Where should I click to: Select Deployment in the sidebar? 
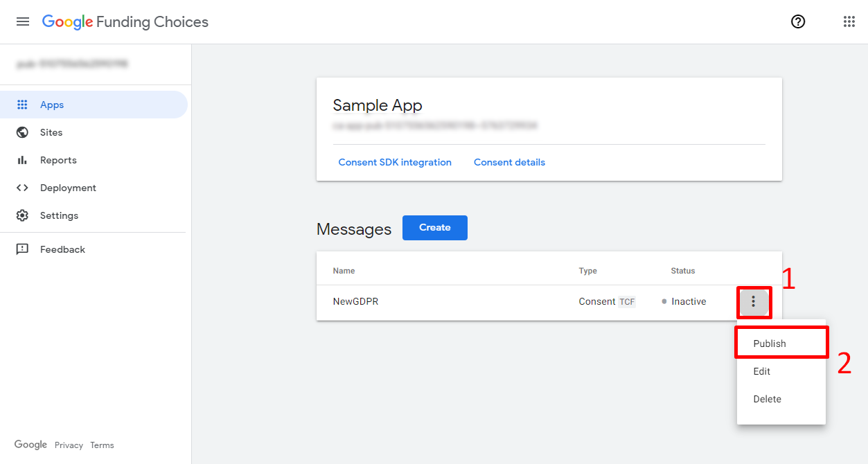(93, 188)
